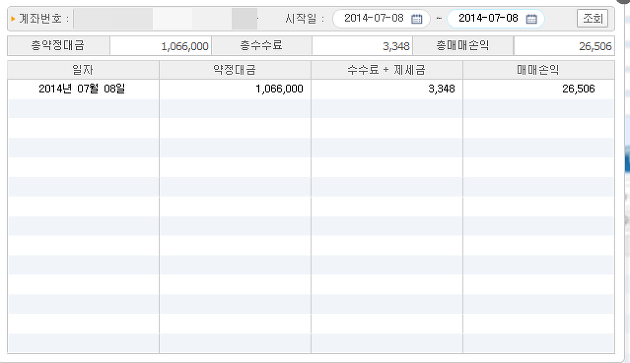Click the 매매손익 column header
The width and height of the screenshot is (630, 363).
tap(538, 70)
